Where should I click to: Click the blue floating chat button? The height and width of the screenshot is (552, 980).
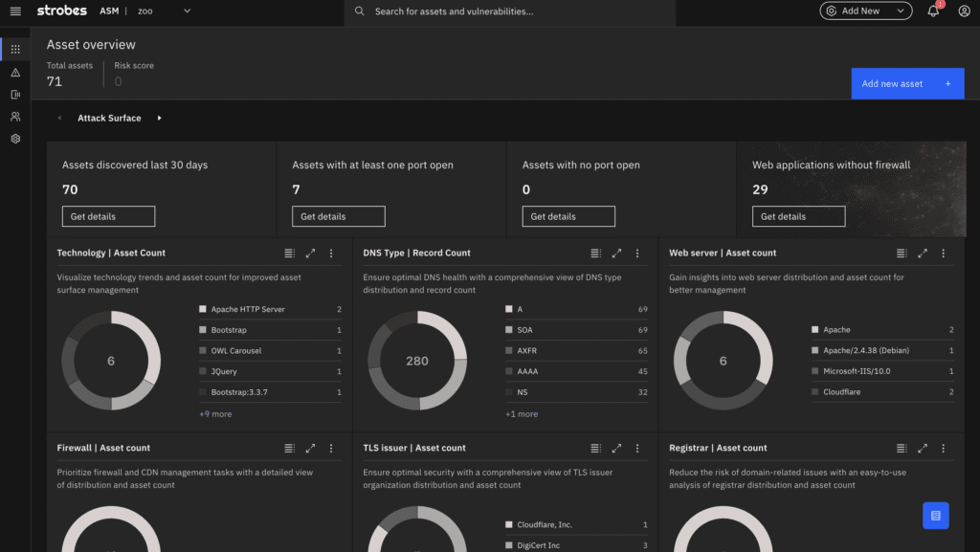click(935, 516)
